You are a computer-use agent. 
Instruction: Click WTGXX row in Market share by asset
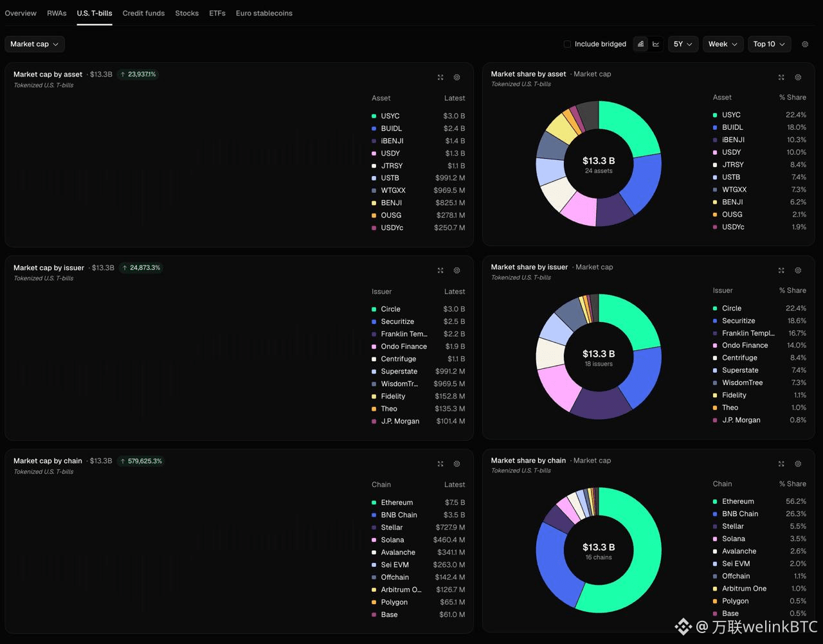[x=759, y=190]
